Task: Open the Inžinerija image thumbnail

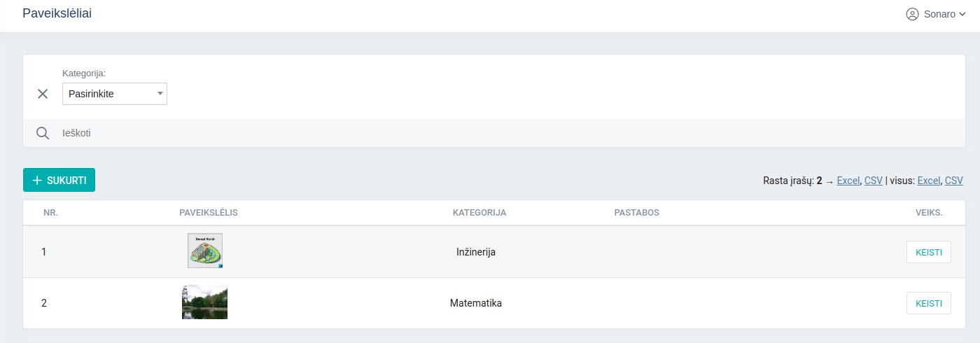Action: (205, 251)
